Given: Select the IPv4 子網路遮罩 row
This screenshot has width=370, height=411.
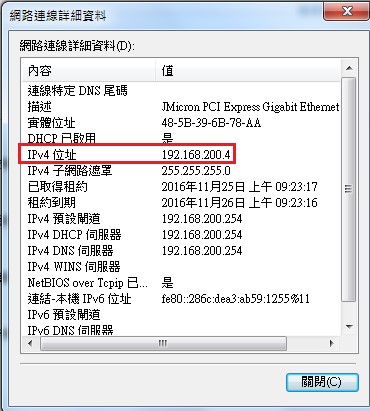Looking at the screenshot, I should 181,171.
